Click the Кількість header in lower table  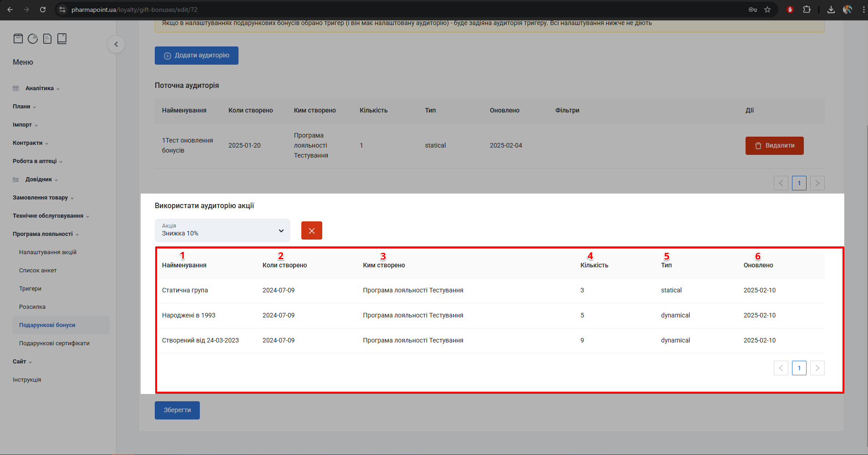tap(594, 265)
